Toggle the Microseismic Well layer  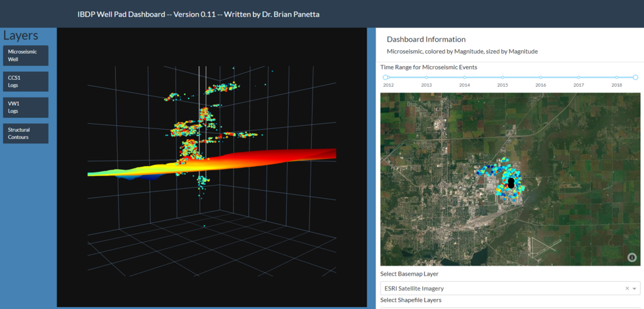(x=25, y=55)
